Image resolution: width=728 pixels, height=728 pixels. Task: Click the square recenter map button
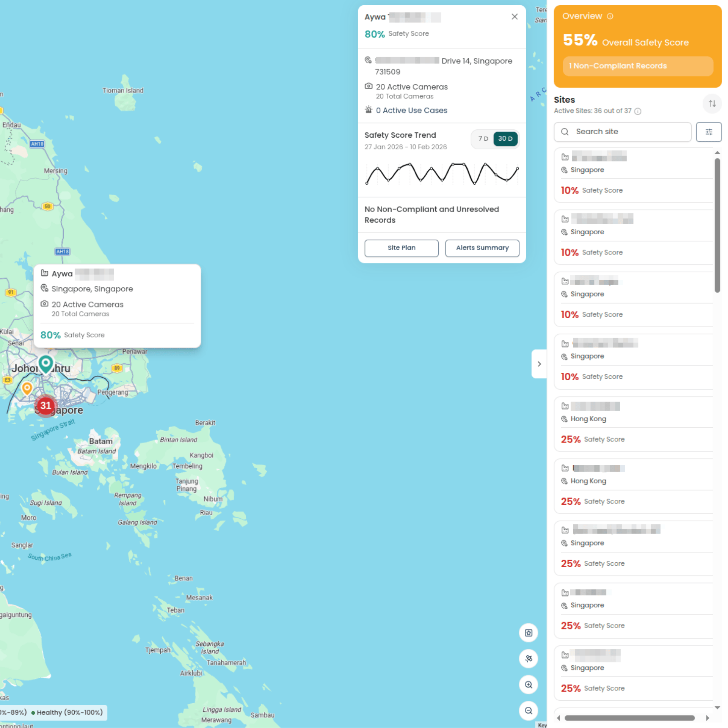[528, 633]
